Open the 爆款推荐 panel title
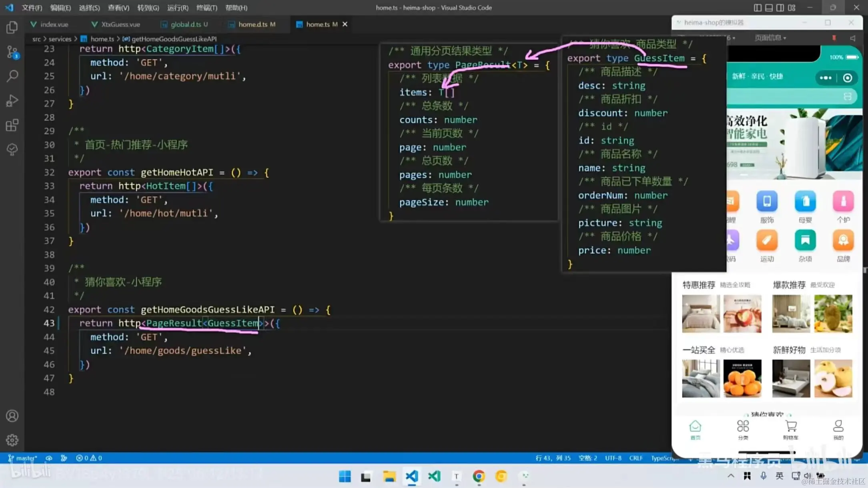 pyautogui.click(x=789, y=285)
